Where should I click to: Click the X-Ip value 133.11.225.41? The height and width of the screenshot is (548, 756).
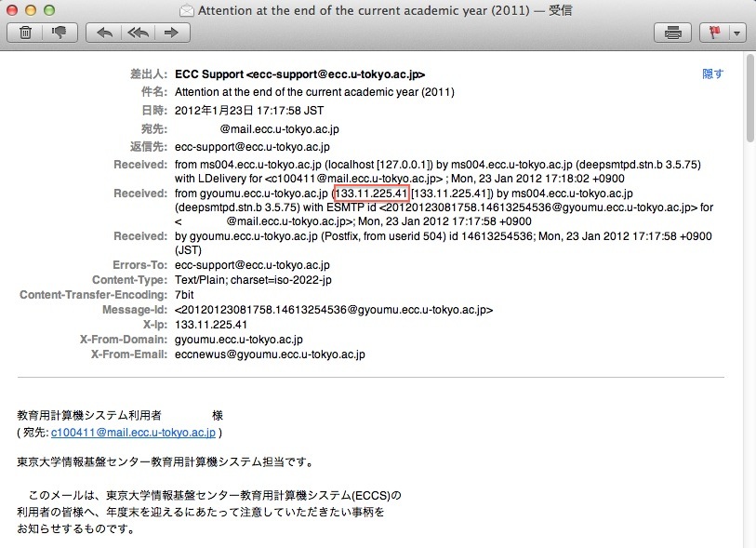tap(211, 325)
